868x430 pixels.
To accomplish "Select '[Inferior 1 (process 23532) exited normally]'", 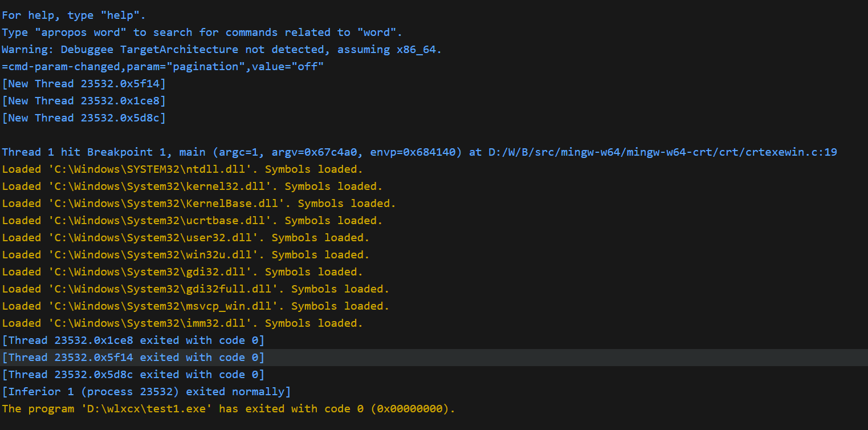I will coord(146,392).
